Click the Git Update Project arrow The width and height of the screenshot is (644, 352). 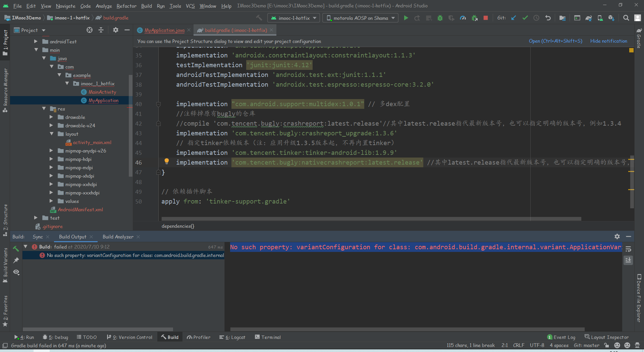[x=514, y=18]
